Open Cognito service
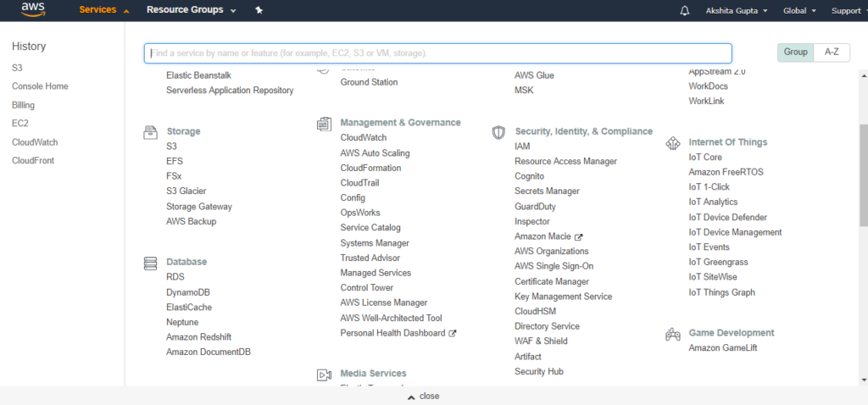 tap(529, 176)
